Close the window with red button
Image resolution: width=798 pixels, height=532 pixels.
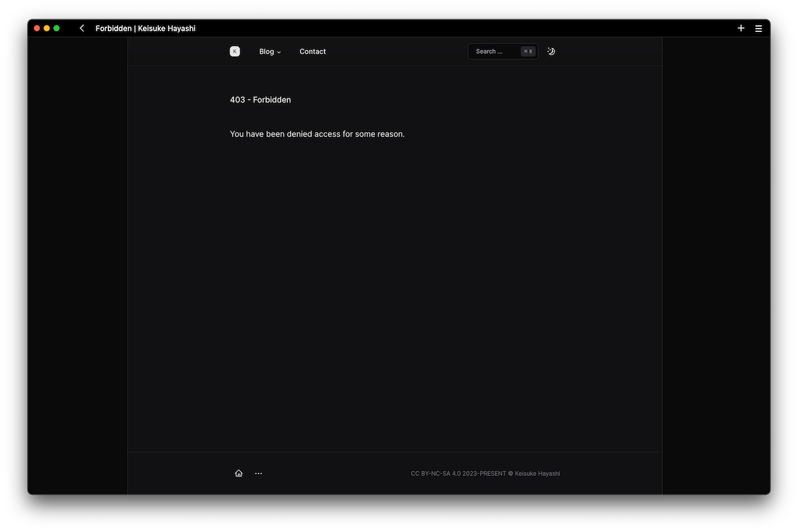pyautogui.click(x=37, y=29)
